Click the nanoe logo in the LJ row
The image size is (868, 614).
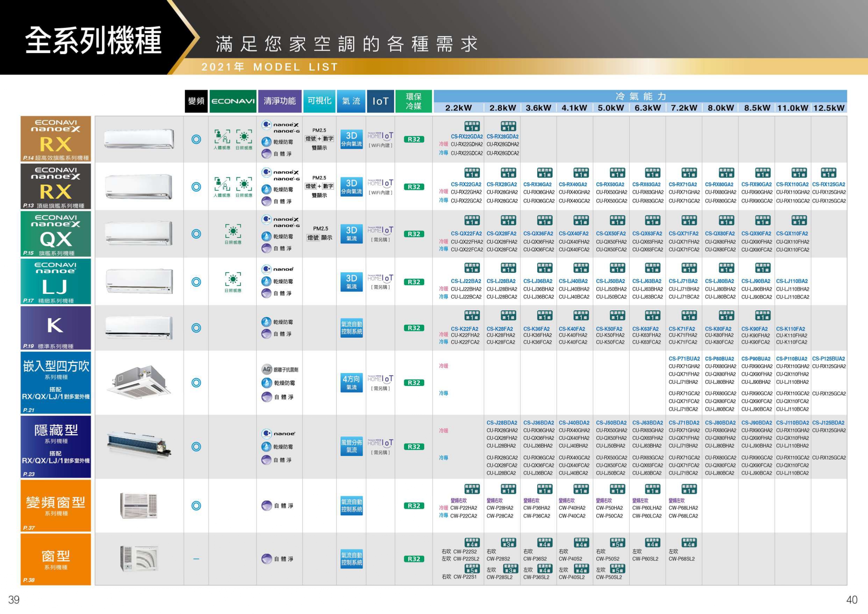coord(278,269)
